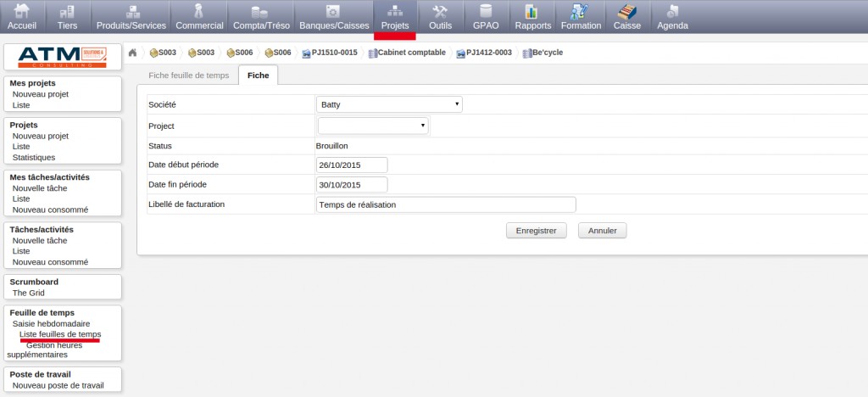Image resolution: width=868 pixels, height=397 pixels.
Task: Click the Date fin période field
Action: 352,184
